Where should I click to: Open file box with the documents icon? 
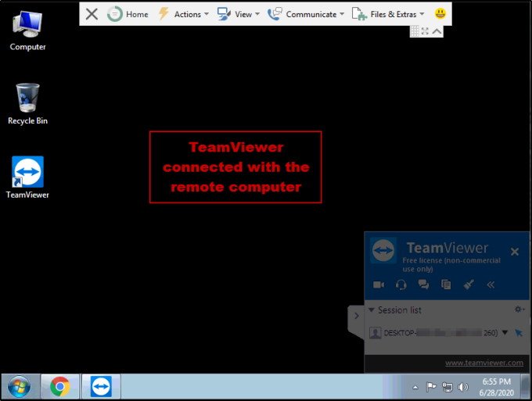[x=446, y=285]
